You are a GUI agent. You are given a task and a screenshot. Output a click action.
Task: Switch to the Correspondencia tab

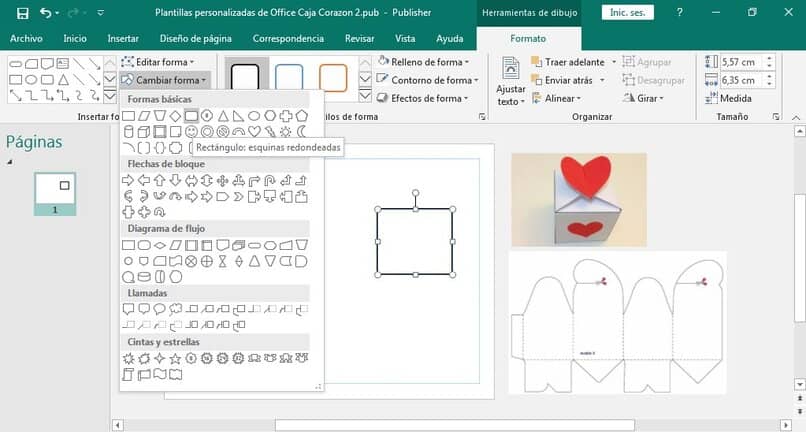(288, 39)
